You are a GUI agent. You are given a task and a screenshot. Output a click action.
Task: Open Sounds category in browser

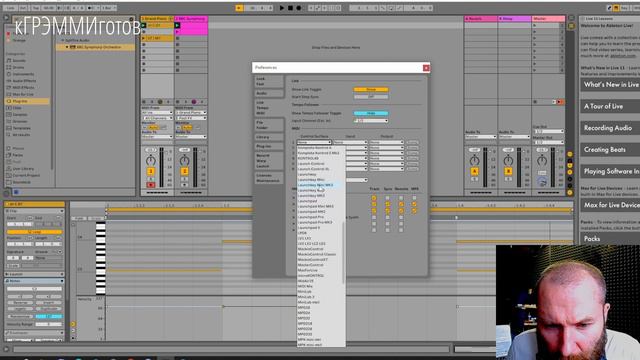19,60
